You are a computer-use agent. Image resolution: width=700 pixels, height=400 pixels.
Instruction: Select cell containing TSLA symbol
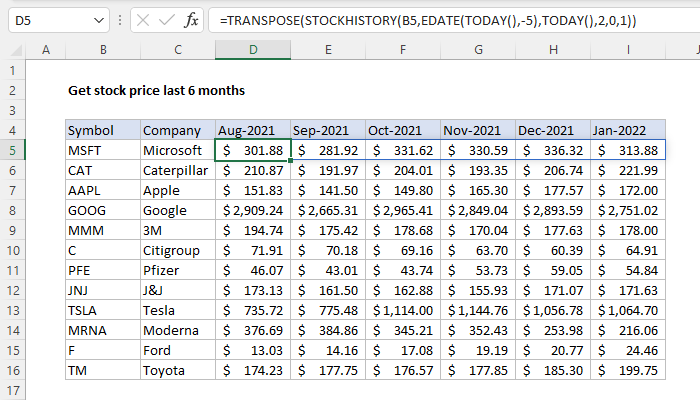[x=102, y=310]
